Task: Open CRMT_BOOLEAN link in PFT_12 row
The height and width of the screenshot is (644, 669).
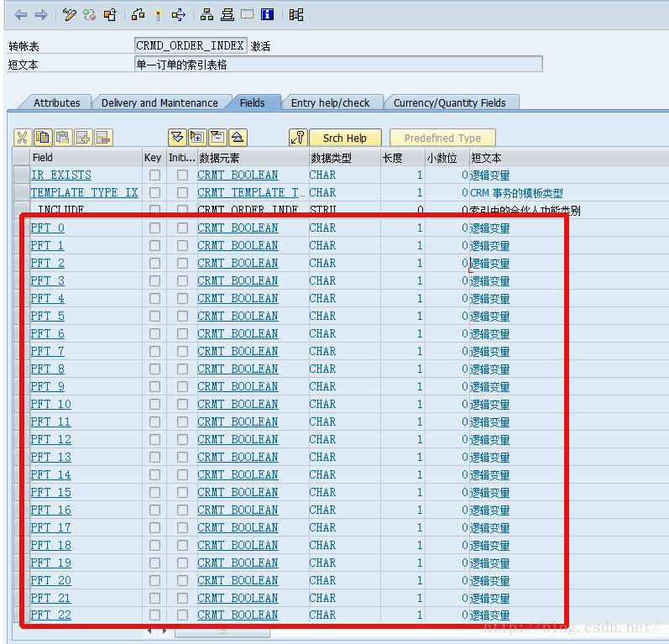Action: click(x=238, y=440)
